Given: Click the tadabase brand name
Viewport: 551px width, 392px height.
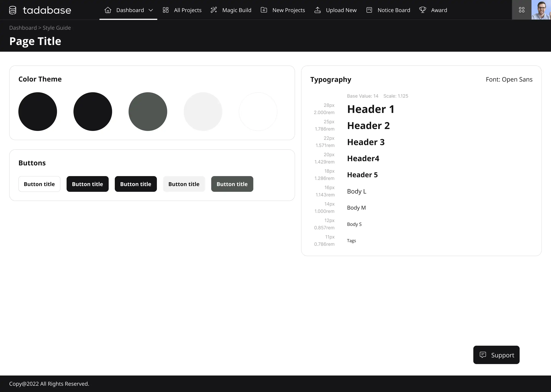Looking at the screenshot, I should coord(47,10).
